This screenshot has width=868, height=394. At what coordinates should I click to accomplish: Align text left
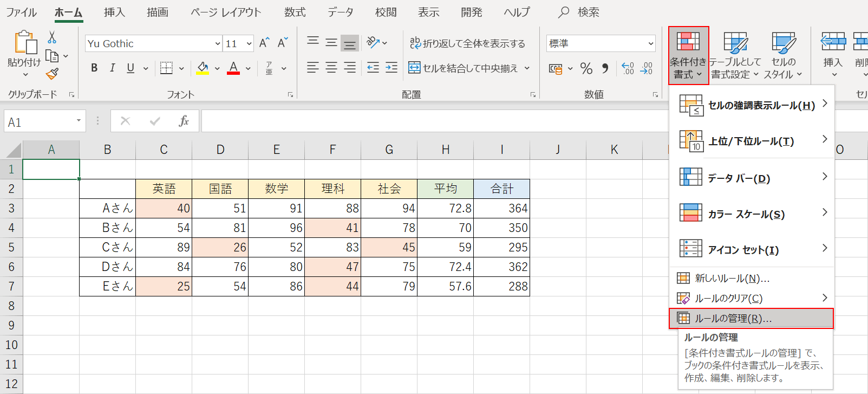313,68
